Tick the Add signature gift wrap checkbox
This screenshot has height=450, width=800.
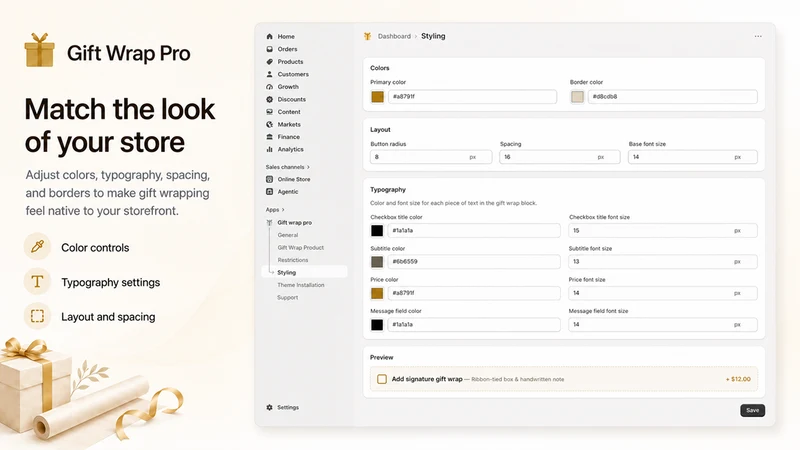pos(382,379)
